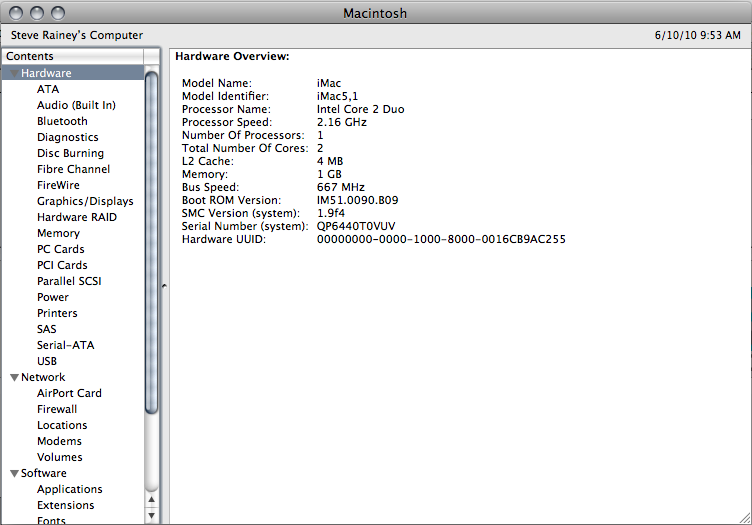The height and width of the screenshot is (525, 752).
Task: Select the SAS entry
Action: coord(47,329)
